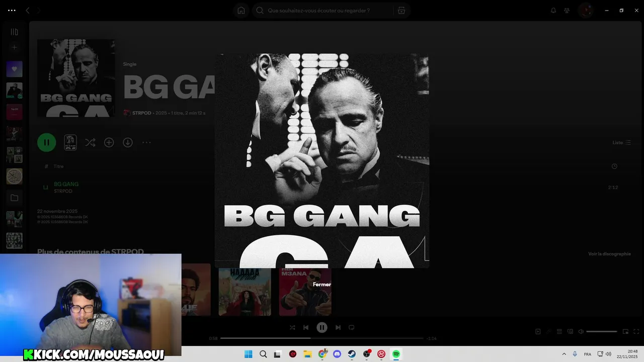
Task: Pause playback in the bottom player
Action: click(x=322, y=327)
